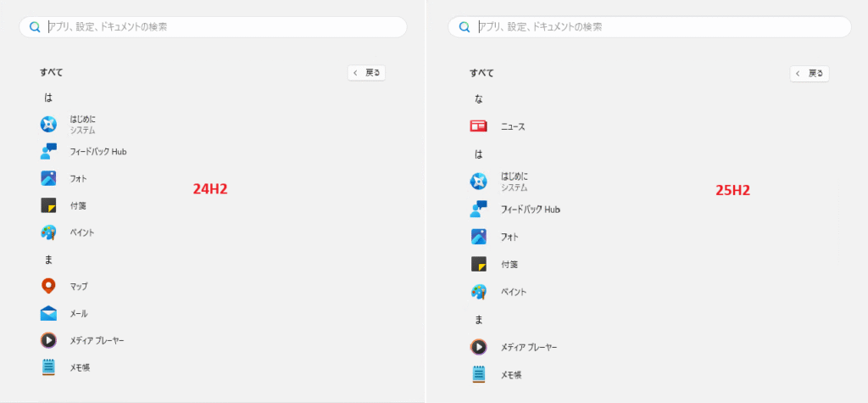Focus the search box in 24H2 panel
The image size is (868, 403).
(213, 26)
